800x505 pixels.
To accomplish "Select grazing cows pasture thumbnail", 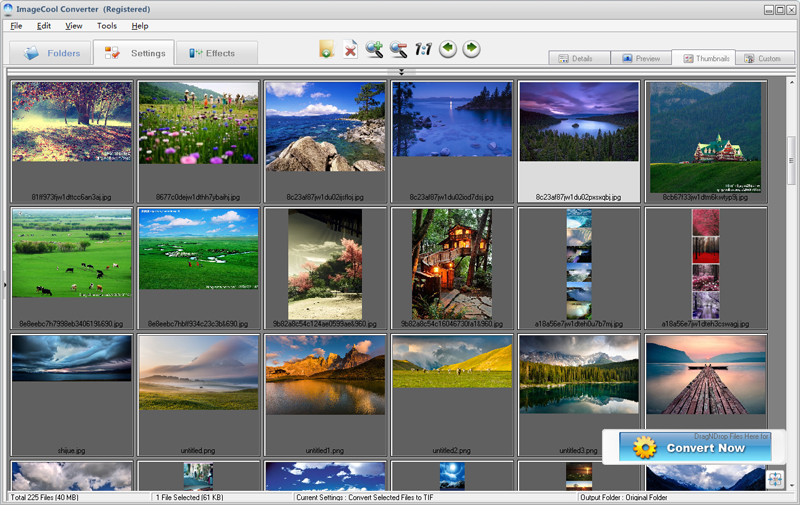I will 72,268.
